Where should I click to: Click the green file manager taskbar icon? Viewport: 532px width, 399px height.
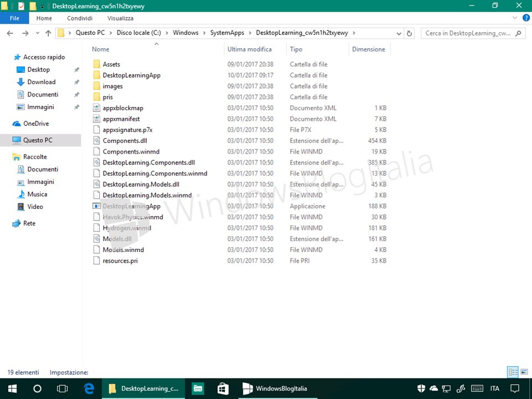point(198,388)
